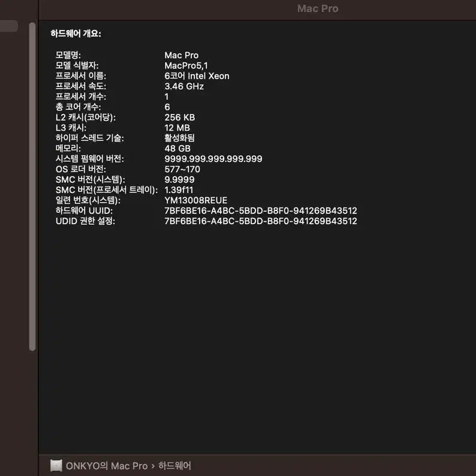476x476 pixels.
Task: Select '하드웨어' breadcrumb in the path bar
Action: click(x=175, y=466)
